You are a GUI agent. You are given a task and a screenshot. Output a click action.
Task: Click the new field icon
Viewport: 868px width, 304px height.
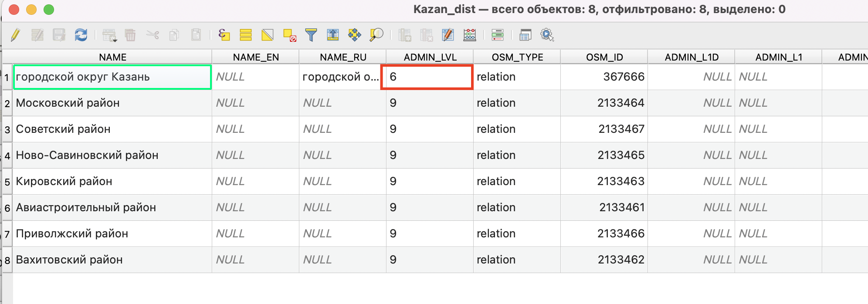click(x=405, y=35)
